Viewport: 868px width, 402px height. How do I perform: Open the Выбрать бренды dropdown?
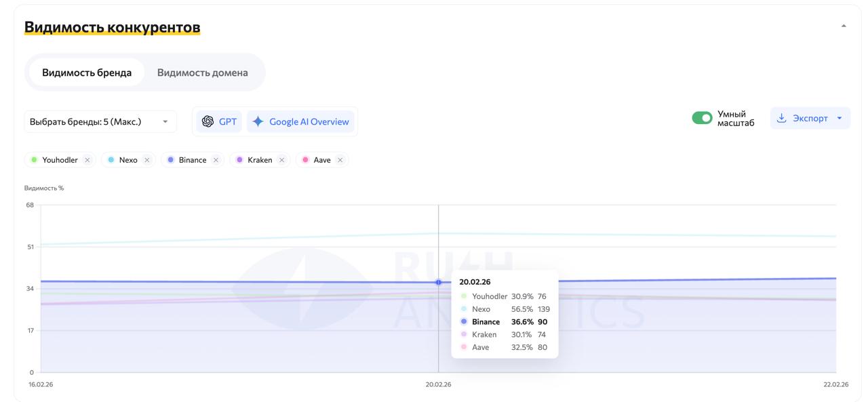coord(100,122)
